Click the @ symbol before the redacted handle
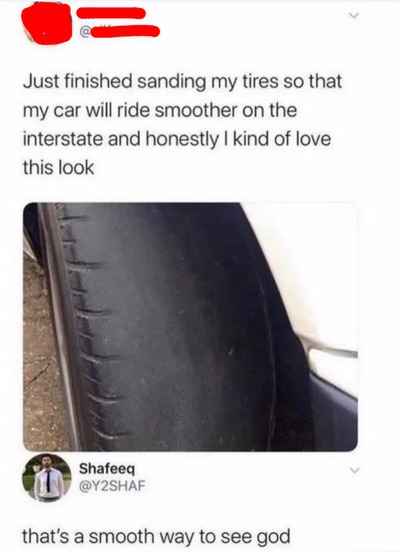The width and height of the screenshot is (400, 552). click(x=85, y=32)
